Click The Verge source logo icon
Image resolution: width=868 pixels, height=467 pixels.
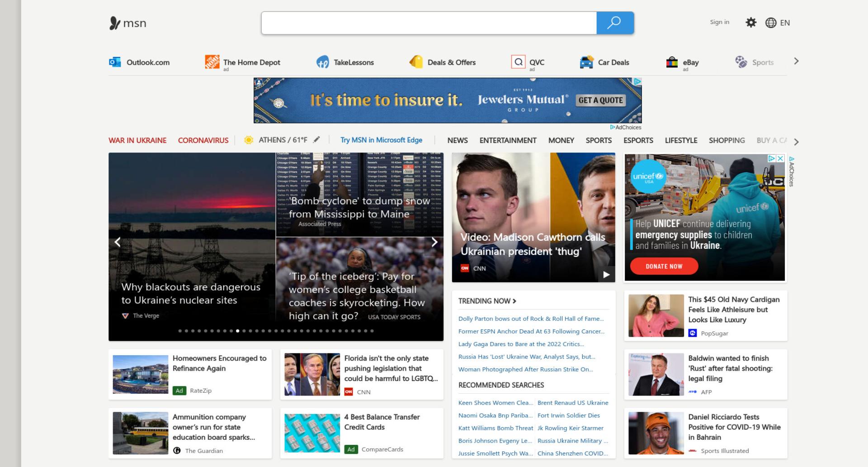coord(125,316)
